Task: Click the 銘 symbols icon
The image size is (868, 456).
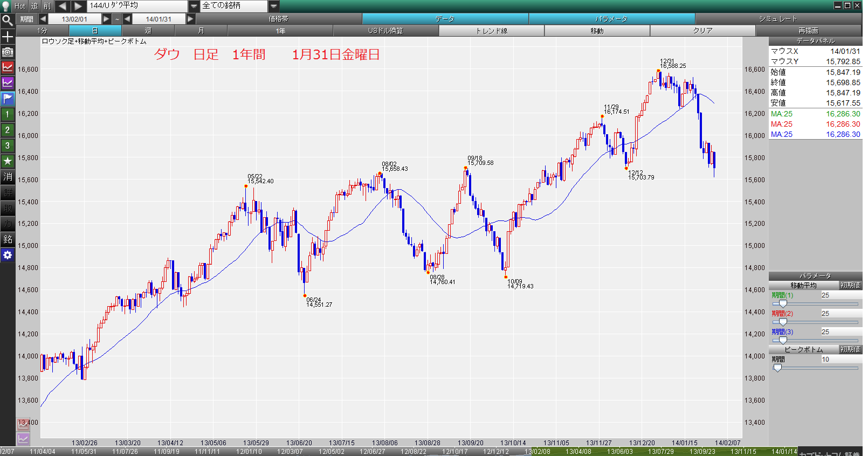Action: pos(8,239)
